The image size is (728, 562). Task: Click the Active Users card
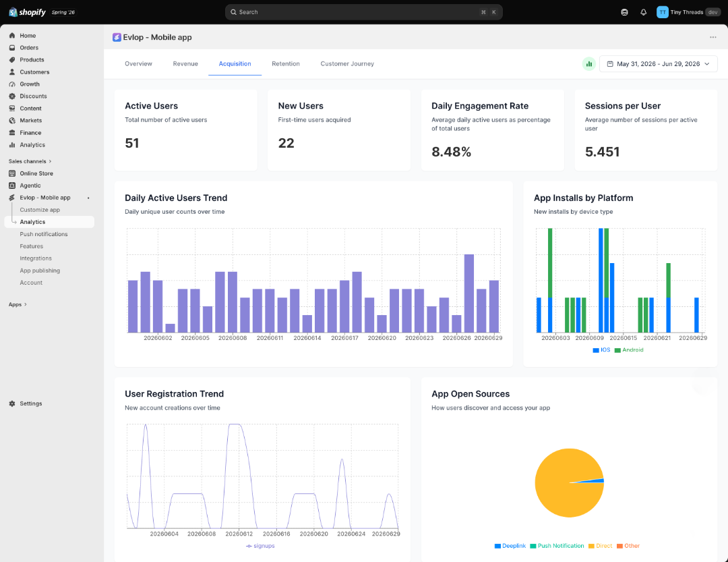coord(186,130)
